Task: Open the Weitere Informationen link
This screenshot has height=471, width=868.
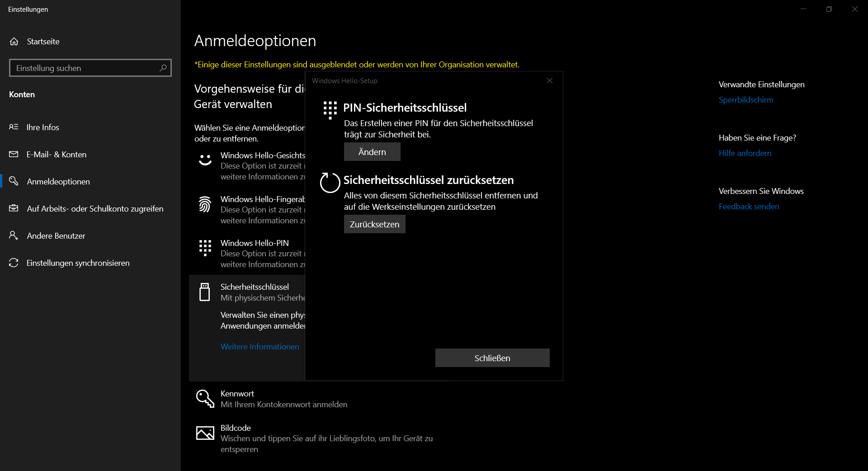Action: tap(260, 347)
